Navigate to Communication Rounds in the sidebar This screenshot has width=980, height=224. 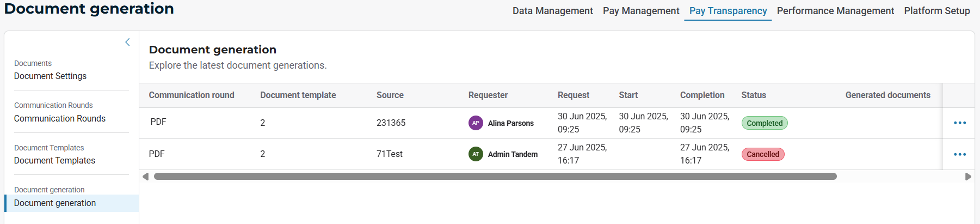tap(60, 118)
